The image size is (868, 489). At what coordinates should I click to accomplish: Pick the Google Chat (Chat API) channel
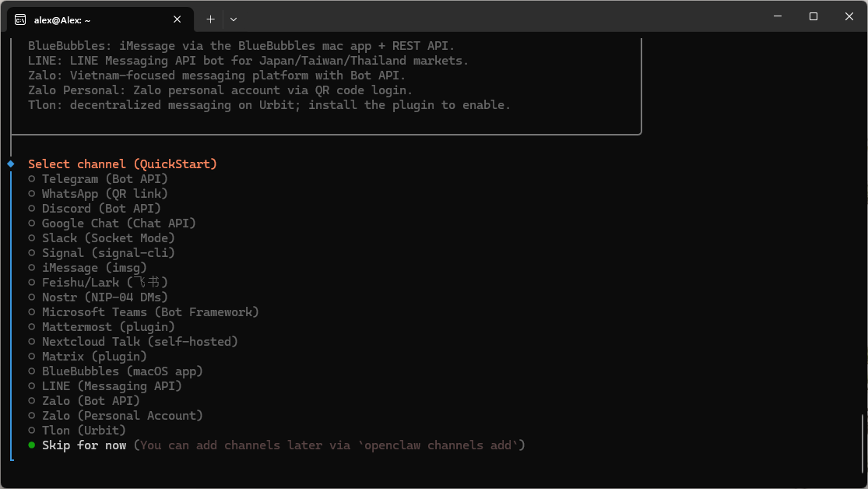32,223
